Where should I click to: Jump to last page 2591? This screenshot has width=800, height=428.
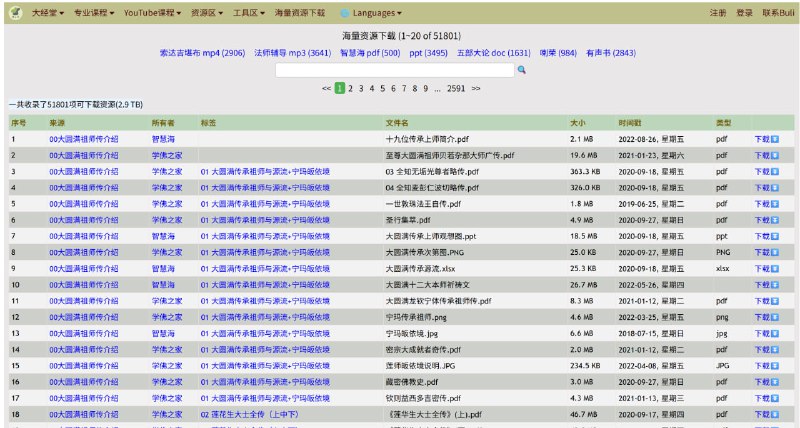pyautogui.click(x=456, y=88)
